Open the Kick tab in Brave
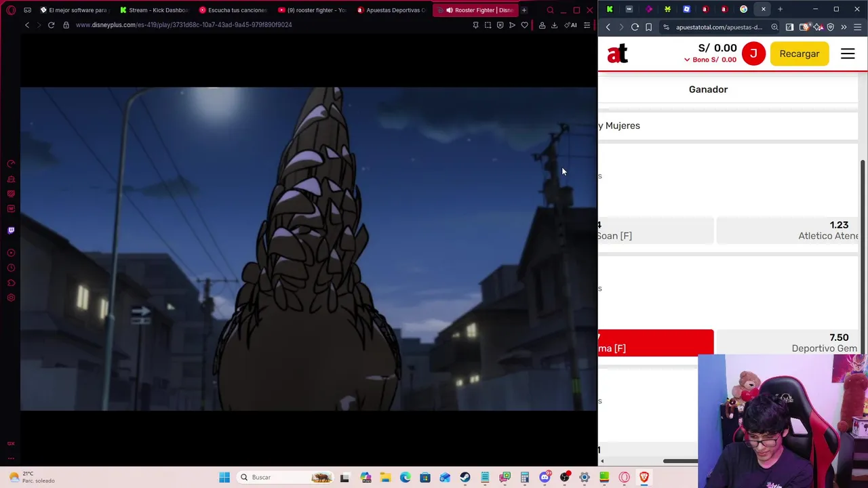 coord(610,9)
